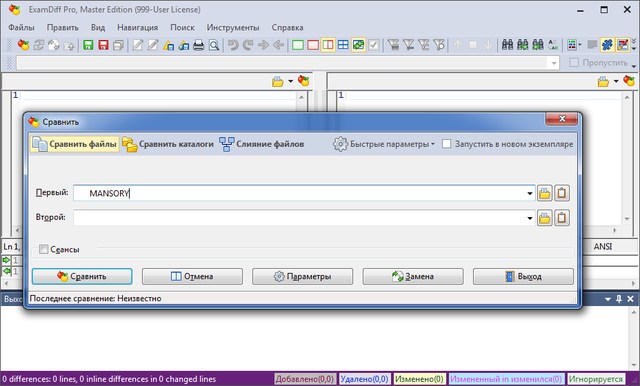Viewport: 640px width, 386px height.
Task: Click the open folder icon in right pane header
Action: [x=603, y=82]
